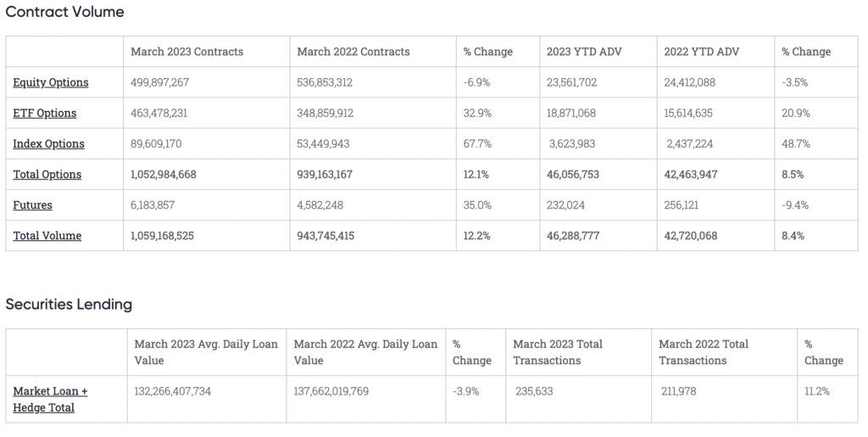Open the Equity Options link
Viewport: 868px width, 437px height.
tap(51, 82)
